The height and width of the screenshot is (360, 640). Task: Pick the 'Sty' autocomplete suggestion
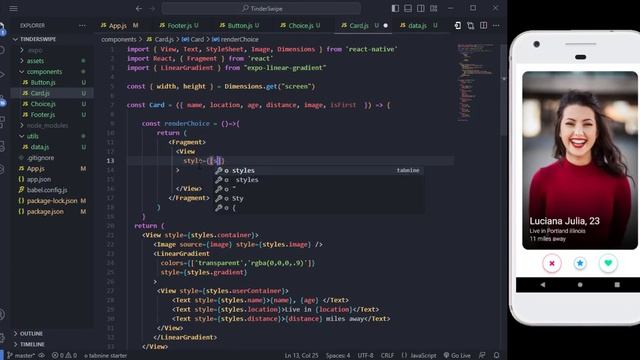pyautogui.click(x=319, y=198)
